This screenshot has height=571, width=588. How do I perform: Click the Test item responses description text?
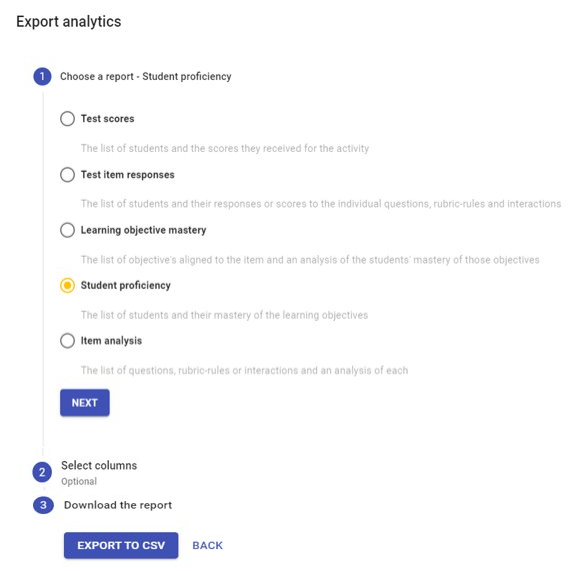pyautogui.click(x=321, y=204)
